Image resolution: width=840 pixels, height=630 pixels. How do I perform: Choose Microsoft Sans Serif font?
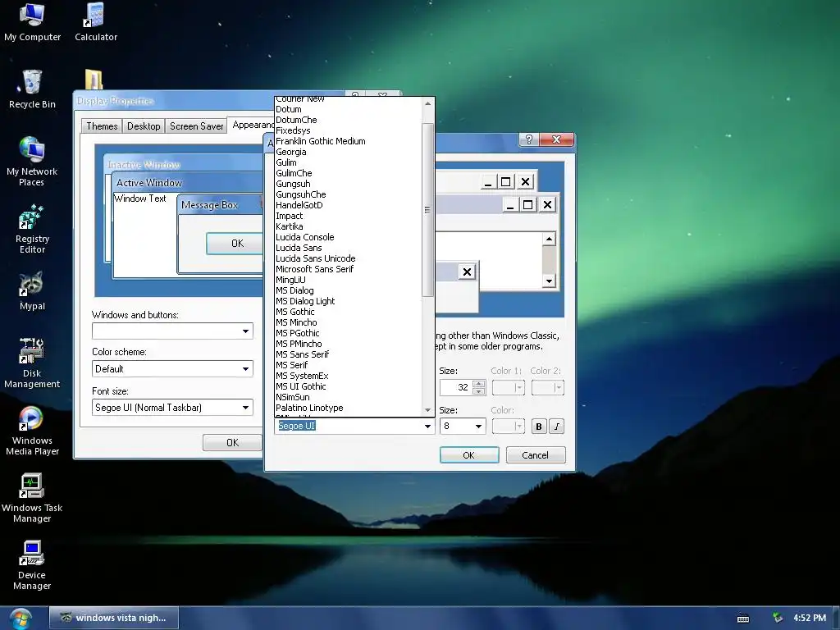348,269
